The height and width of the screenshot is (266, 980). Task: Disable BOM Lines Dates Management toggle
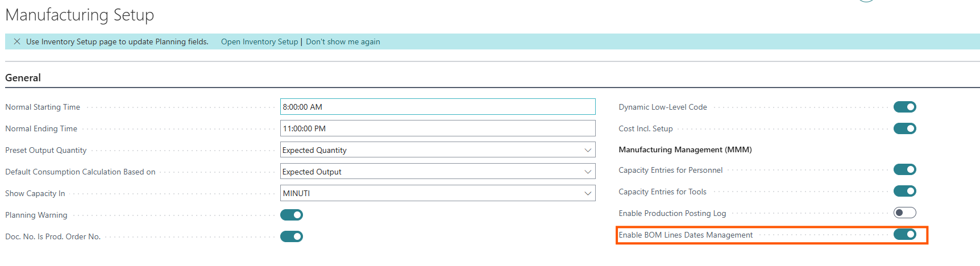[x=904, y=234]
